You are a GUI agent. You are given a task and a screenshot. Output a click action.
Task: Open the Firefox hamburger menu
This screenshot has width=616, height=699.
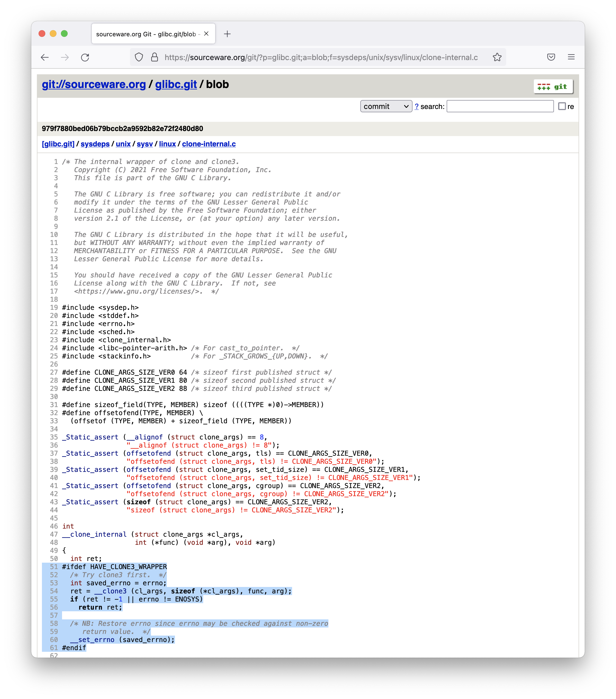click(571, 57)
